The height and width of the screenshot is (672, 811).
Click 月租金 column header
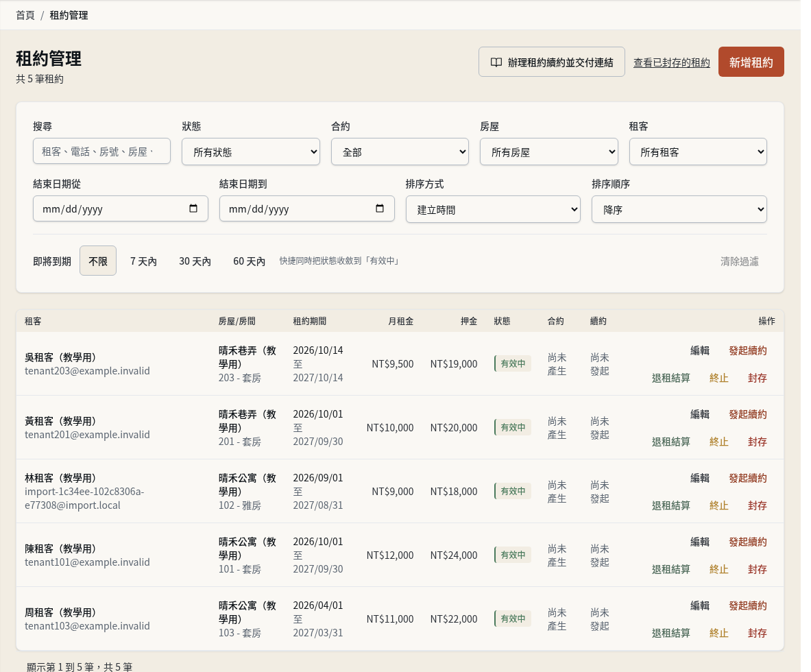pyautogui.click(x=401, y=321)
